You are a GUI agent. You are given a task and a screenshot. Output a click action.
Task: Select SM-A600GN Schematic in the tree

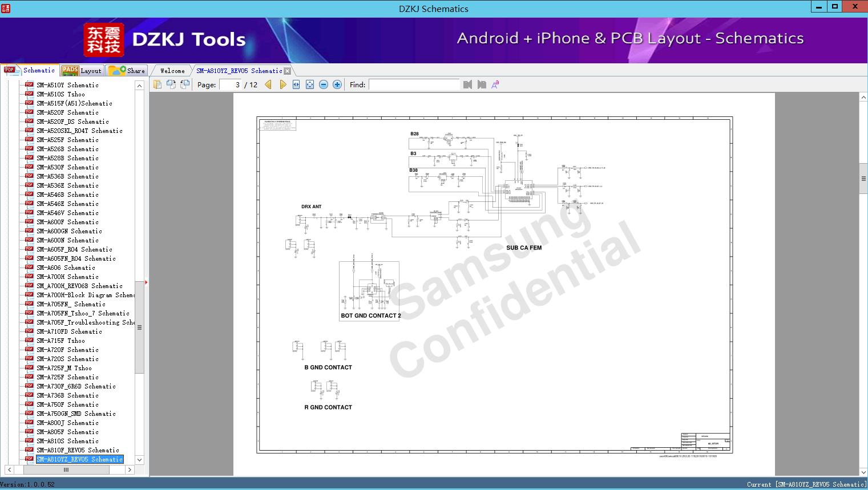[x=69, y=231]
